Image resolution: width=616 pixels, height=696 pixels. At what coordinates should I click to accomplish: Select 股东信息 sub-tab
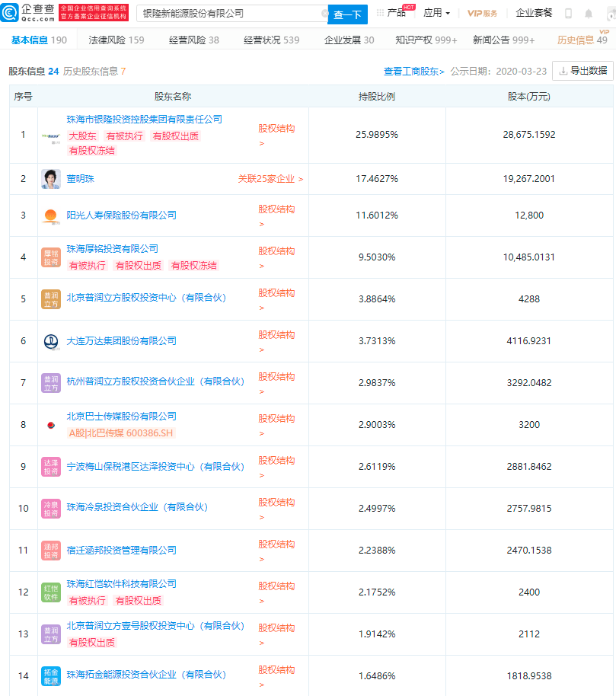point(34,72)
